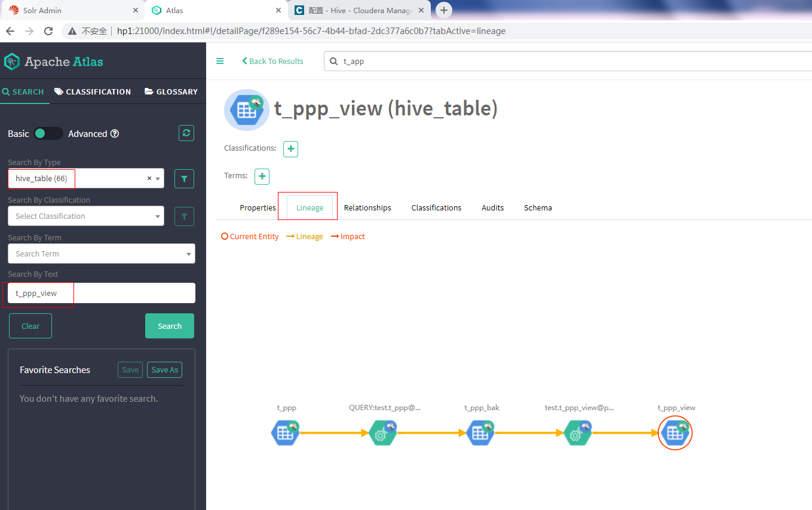Open the Lineage tab
Screen dimensions: 812x510
[x=310, y=208]
